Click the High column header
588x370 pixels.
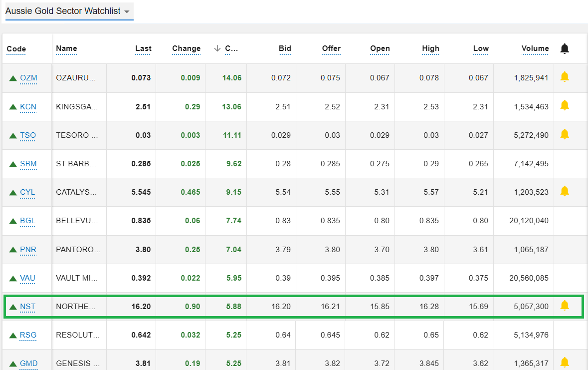pos(430,48)
